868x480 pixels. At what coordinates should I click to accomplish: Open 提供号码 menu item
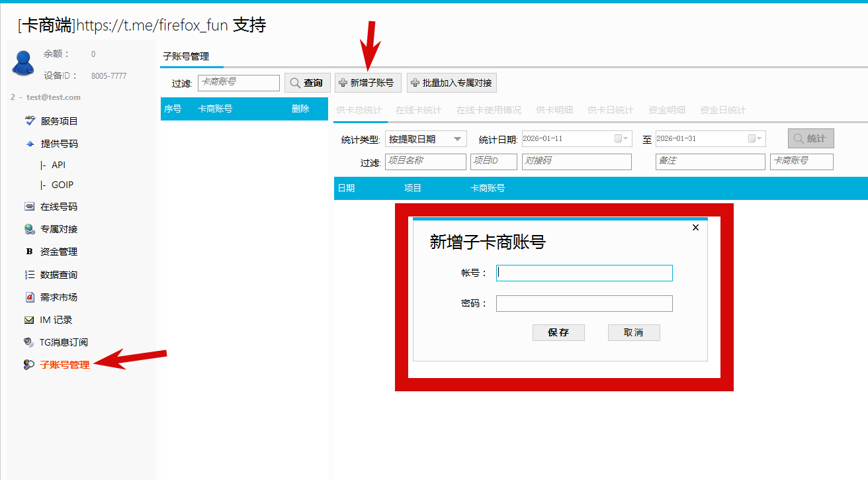(60, 144)
